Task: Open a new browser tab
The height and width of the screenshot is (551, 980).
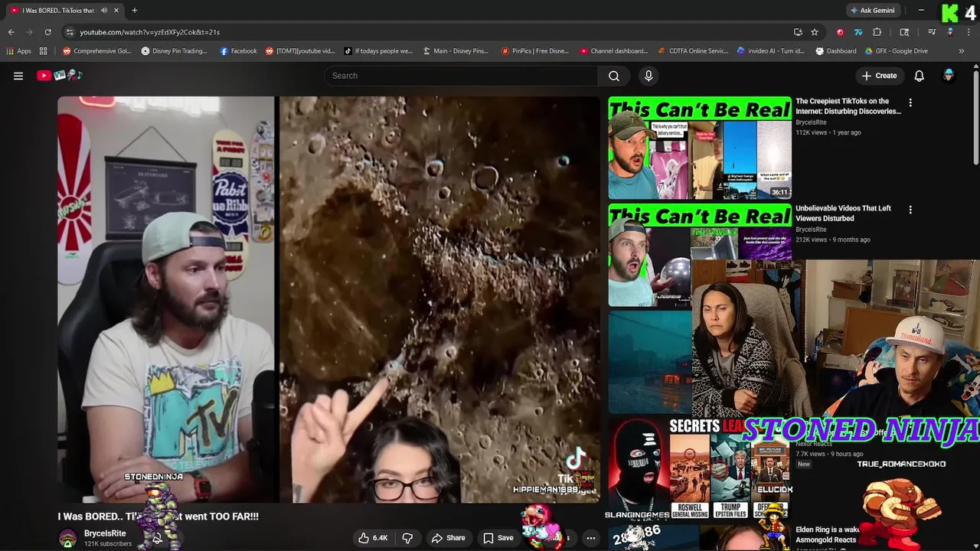Action: [134, 10]
